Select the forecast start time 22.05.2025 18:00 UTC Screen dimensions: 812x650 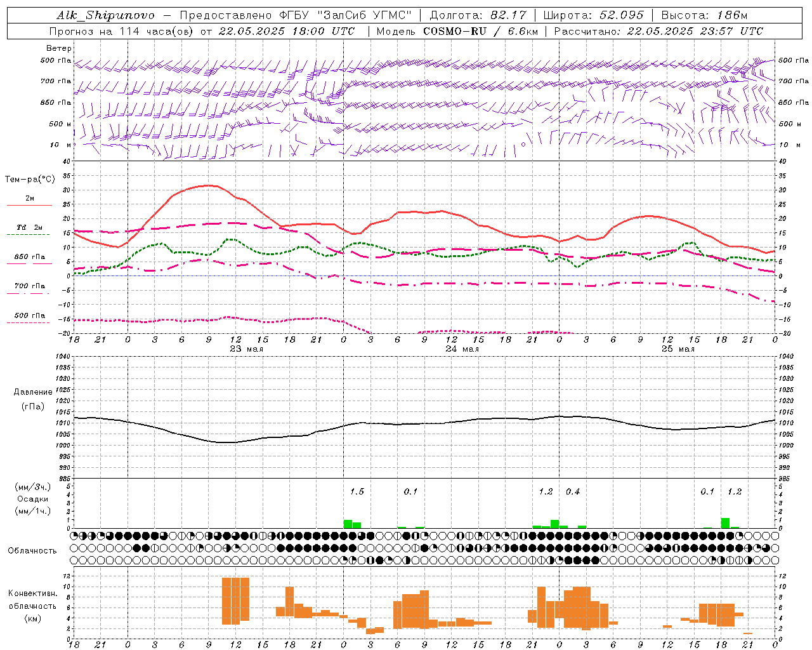(x=287, y=31)
